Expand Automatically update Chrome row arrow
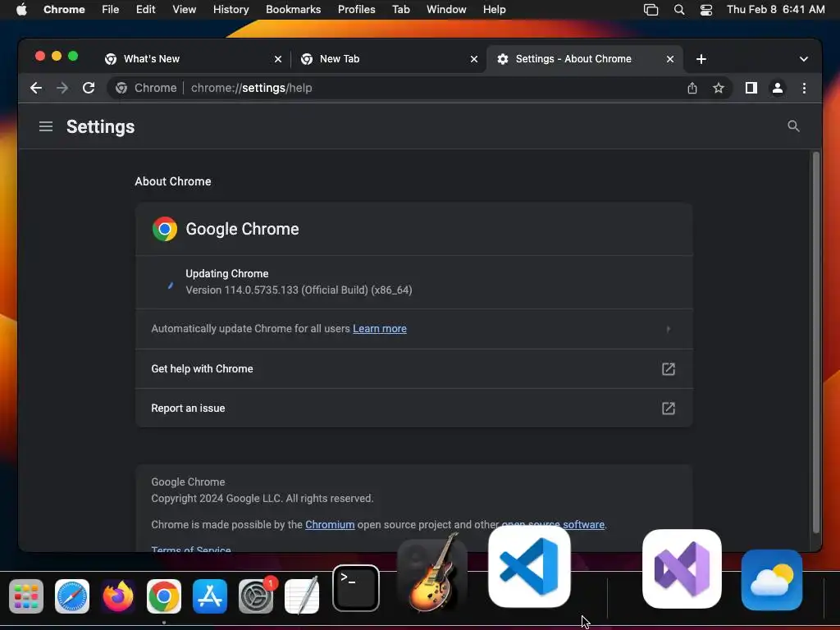840x630 pixels. coord(668,329)
